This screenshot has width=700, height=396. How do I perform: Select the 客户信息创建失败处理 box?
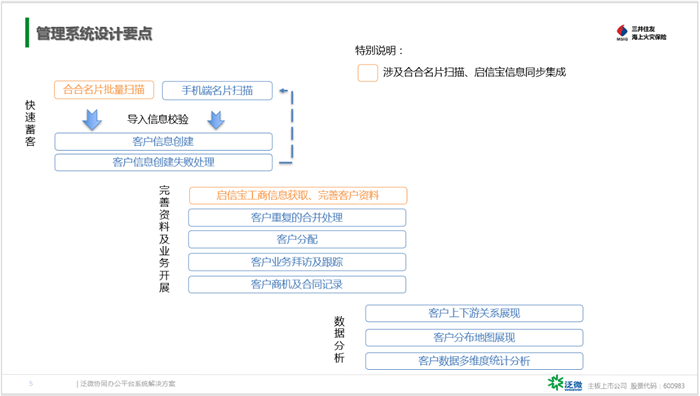tap(163, 162)
